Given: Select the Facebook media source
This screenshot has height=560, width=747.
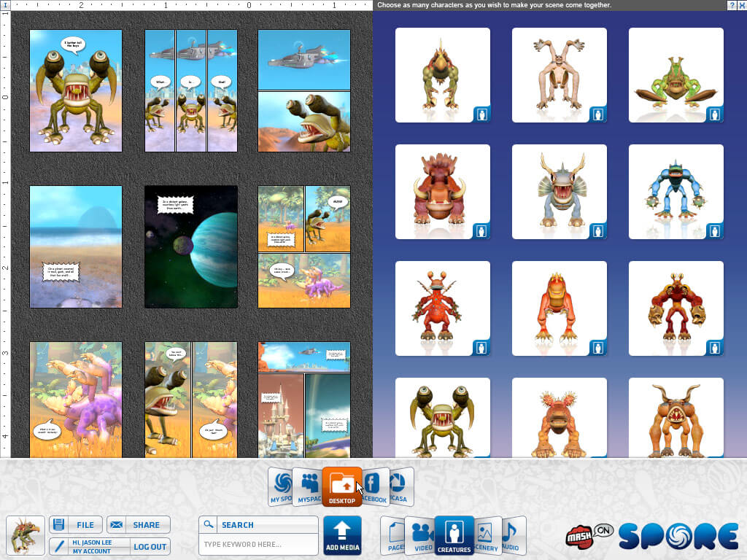Looking at the screenshot, I should [375, 486].
